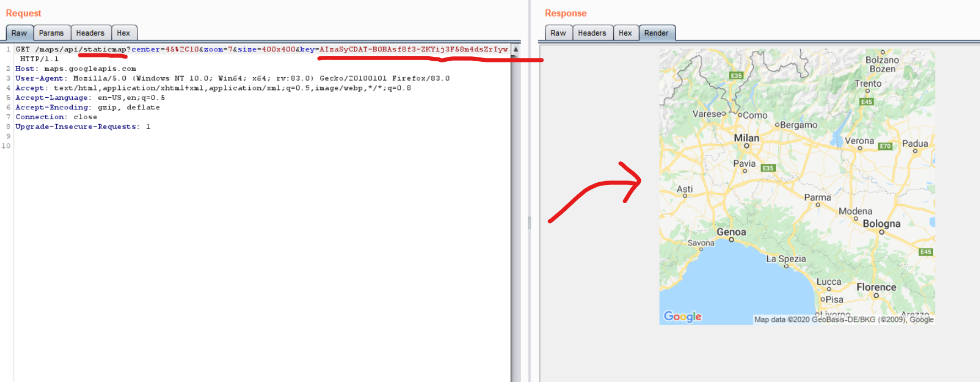Click the Bologna label on the map
Viewport: 980px width, 382px height.
tap(881, 224)
